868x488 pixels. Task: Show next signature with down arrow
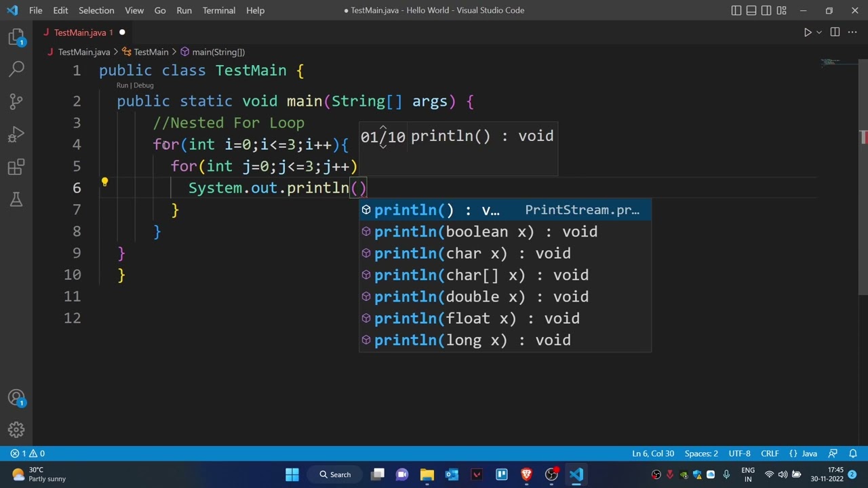pos(382,145)
